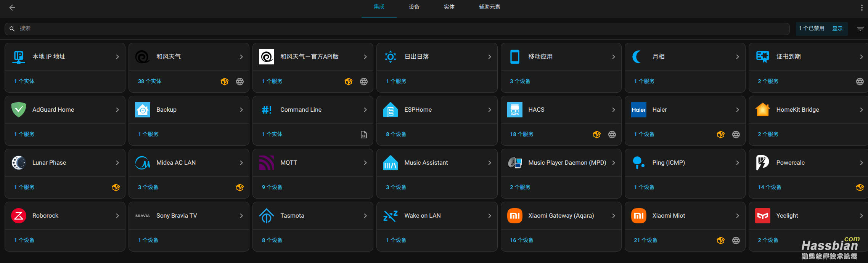
Task: Click the Tasmota icon
Action: coord(267,216)
